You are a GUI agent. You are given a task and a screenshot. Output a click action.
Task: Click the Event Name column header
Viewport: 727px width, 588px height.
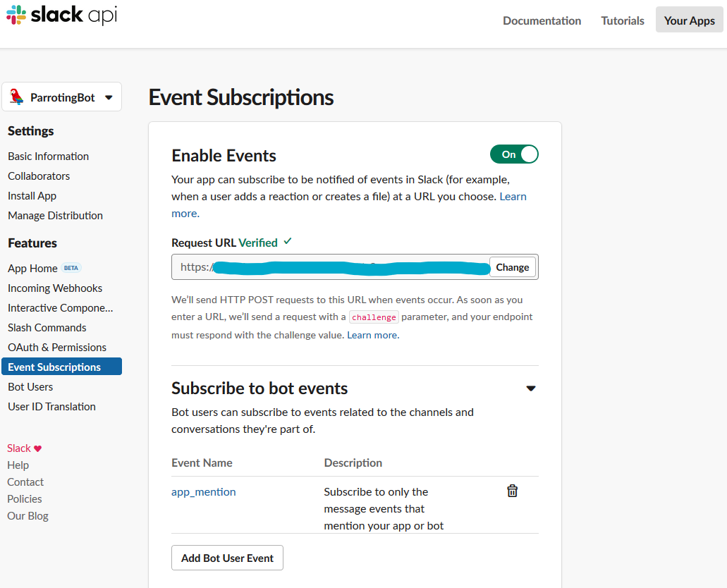pyautogui.click(x=202, y=463)
